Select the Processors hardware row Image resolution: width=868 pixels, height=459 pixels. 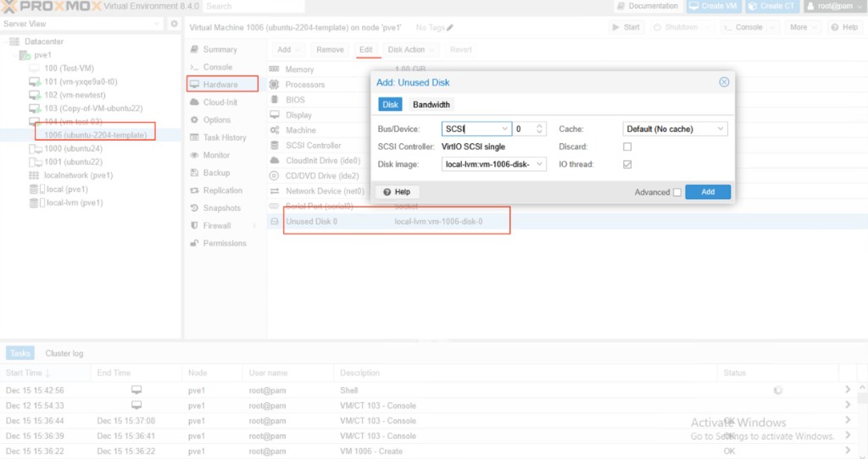[x=567, y=85]
